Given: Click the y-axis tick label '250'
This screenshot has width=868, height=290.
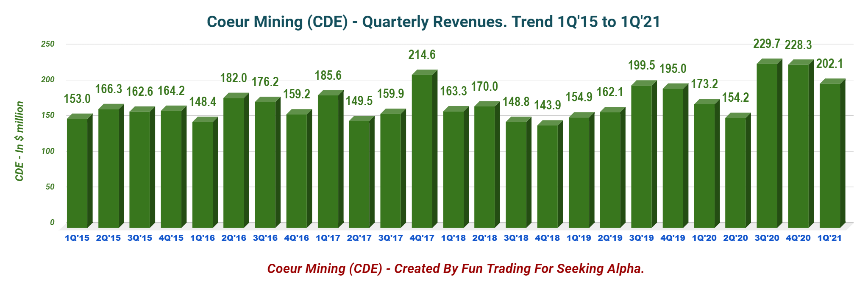Looking at the screenshot, I should tap(47, 44).
